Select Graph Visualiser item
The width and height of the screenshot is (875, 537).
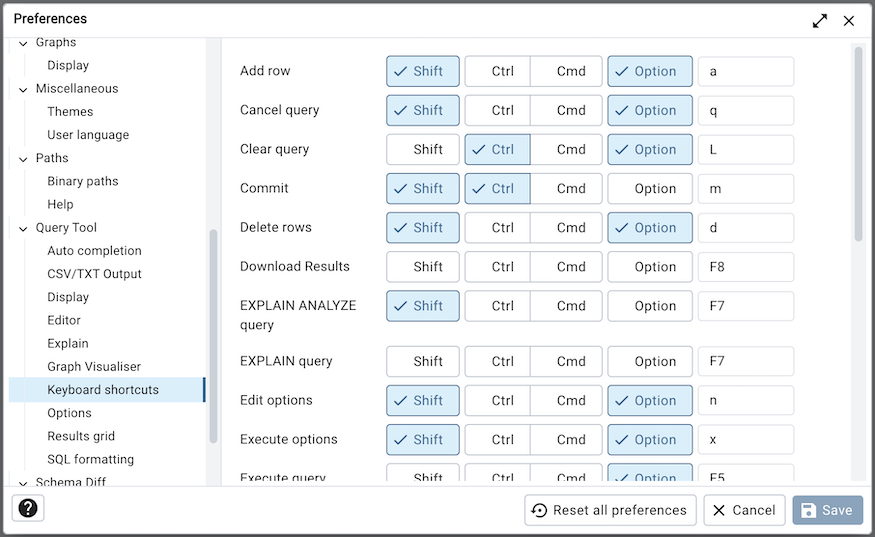tap(94, 367)
